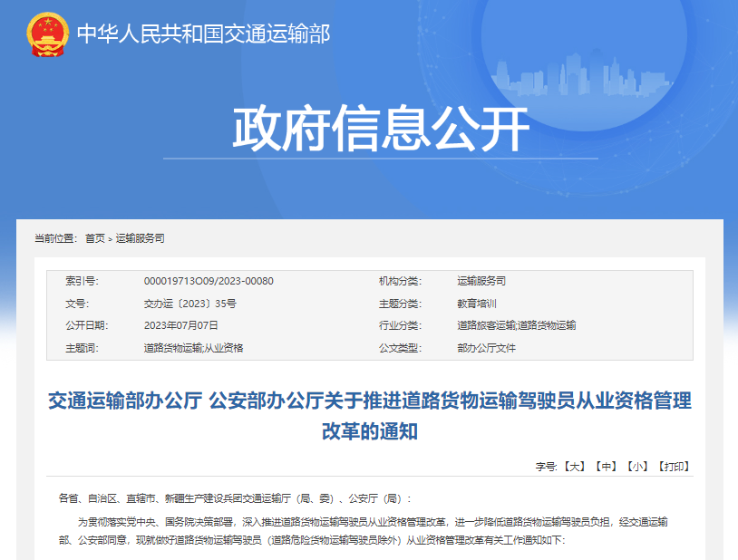738x560 pixels.
Task: Go to the 首页 breadcrumb link
Action: [x=94, y=238]
